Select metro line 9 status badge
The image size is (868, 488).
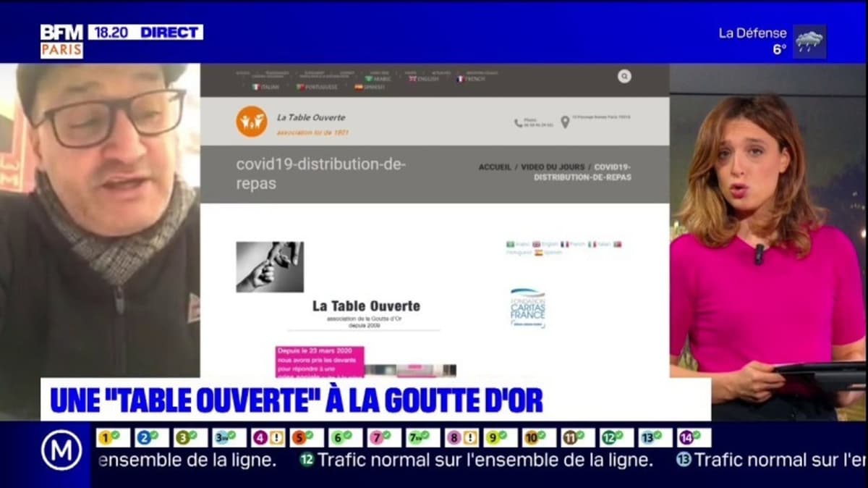pos(501,437)
